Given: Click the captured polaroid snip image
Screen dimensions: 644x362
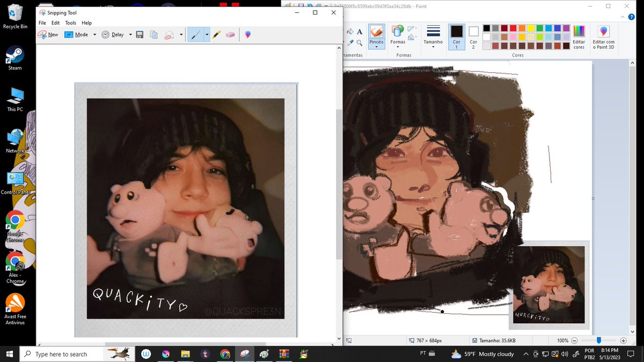Looking at the screenshot, I should click(186, 210).
